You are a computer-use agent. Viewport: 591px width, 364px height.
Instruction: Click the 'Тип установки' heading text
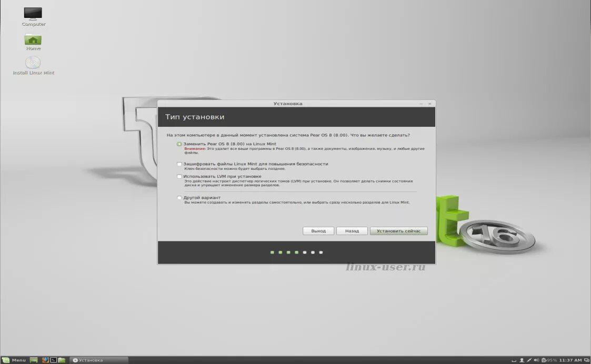pos(195,117)
